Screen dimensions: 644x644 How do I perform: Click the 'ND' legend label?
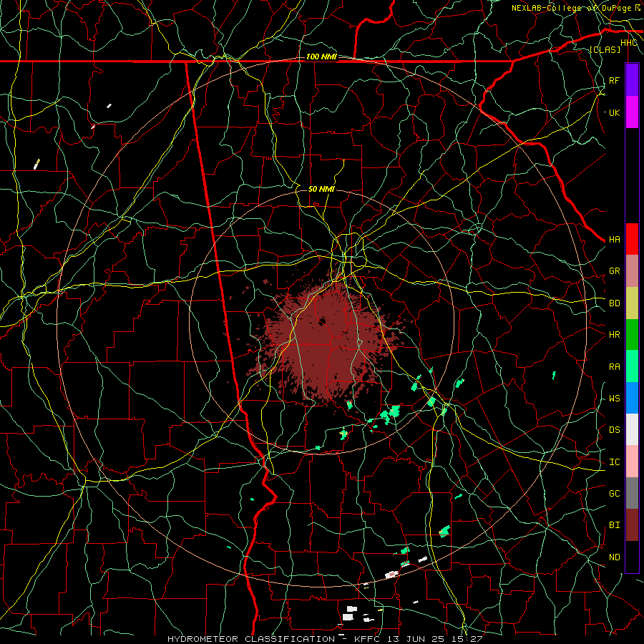[614, 557]
